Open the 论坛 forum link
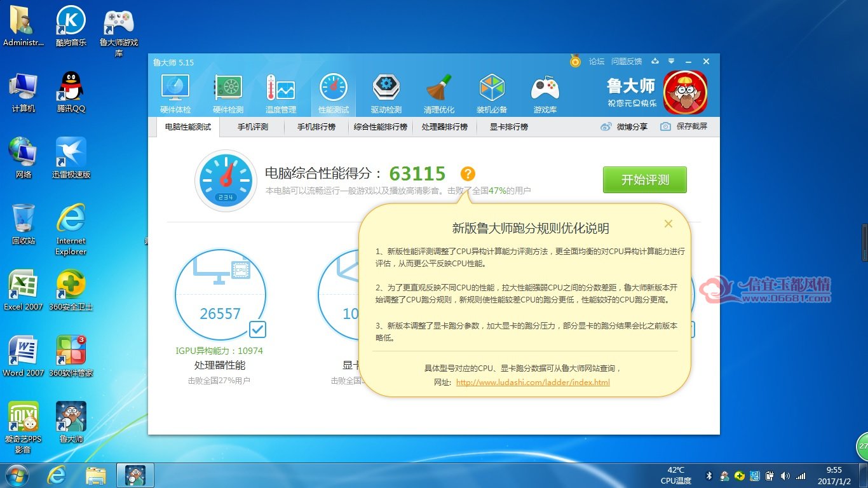This screenshot has height=488, width=868. click(597, 62)
